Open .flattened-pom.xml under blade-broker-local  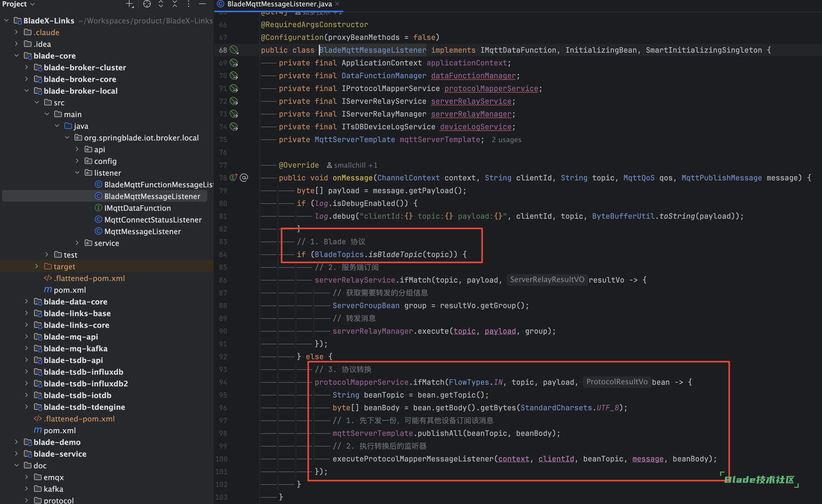[84, 278]
